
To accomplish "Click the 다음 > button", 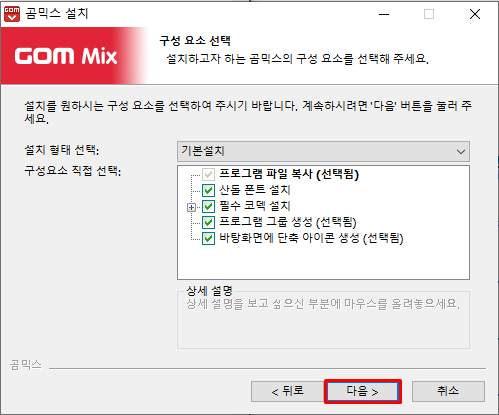I will click(x=363, y=391).
